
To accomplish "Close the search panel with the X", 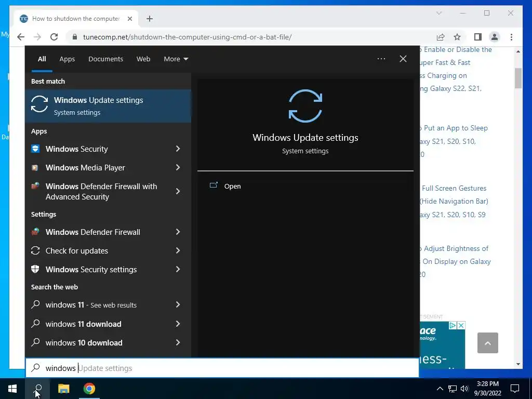I will click(403, 59).
